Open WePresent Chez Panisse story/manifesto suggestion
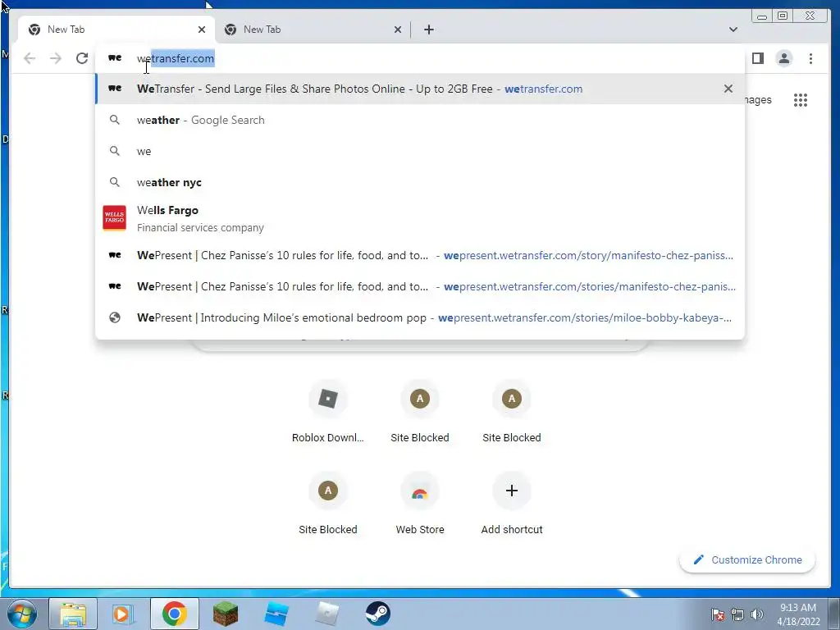Image resolution: width=840 pixels, height=630 pixels. (x=420, y=256)
